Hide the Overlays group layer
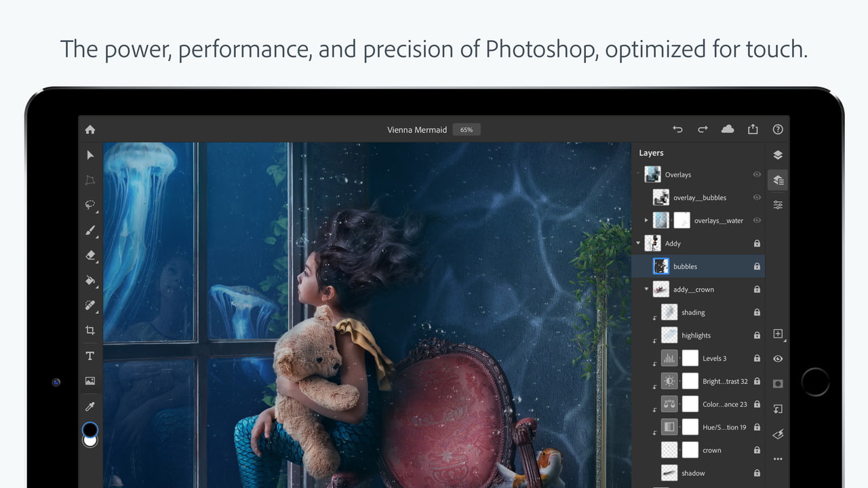868x488 pixels. (757, 174)
